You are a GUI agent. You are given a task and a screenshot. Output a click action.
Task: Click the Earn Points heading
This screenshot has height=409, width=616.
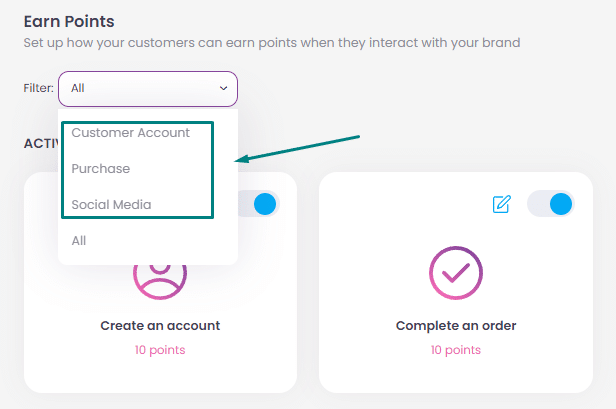tap(69, 21)
